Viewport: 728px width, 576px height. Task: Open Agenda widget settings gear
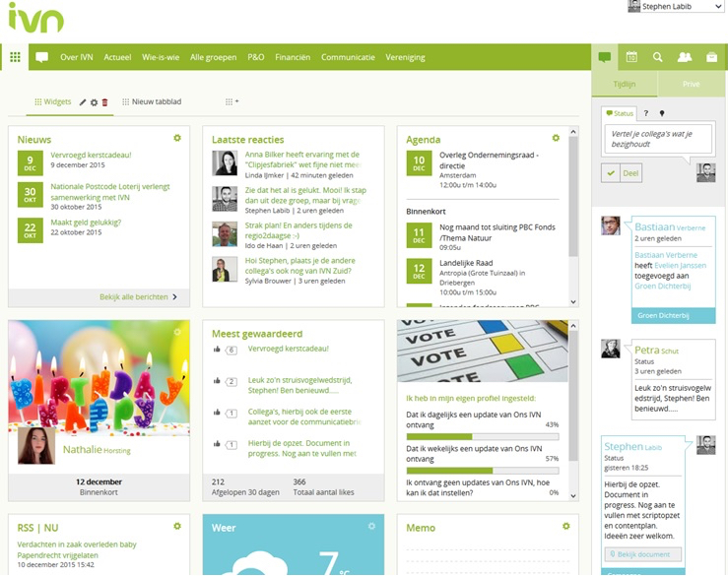point(556,138)
